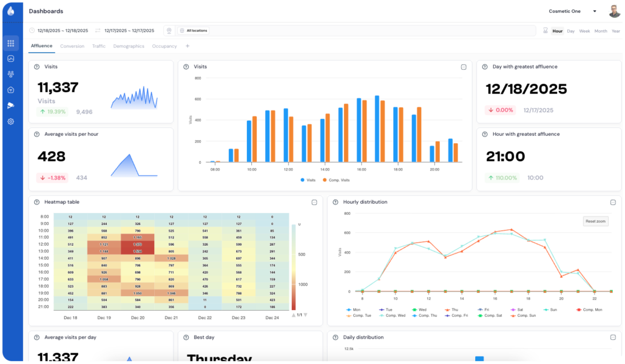Click the user profile avatar photo

[613, 11]
